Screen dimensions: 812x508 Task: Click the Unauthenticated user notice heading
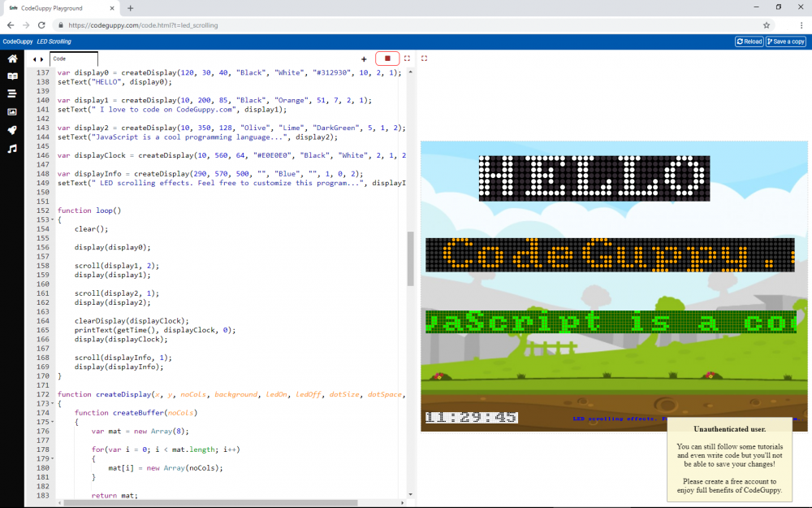click(730, 429)
